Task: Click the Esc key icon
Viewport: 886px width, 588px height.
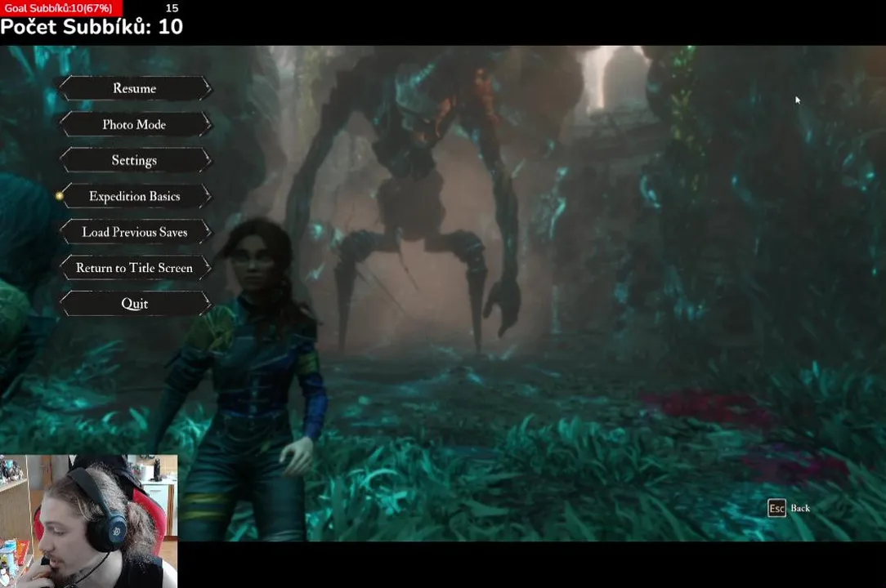Action: click(x=776, y=508)
